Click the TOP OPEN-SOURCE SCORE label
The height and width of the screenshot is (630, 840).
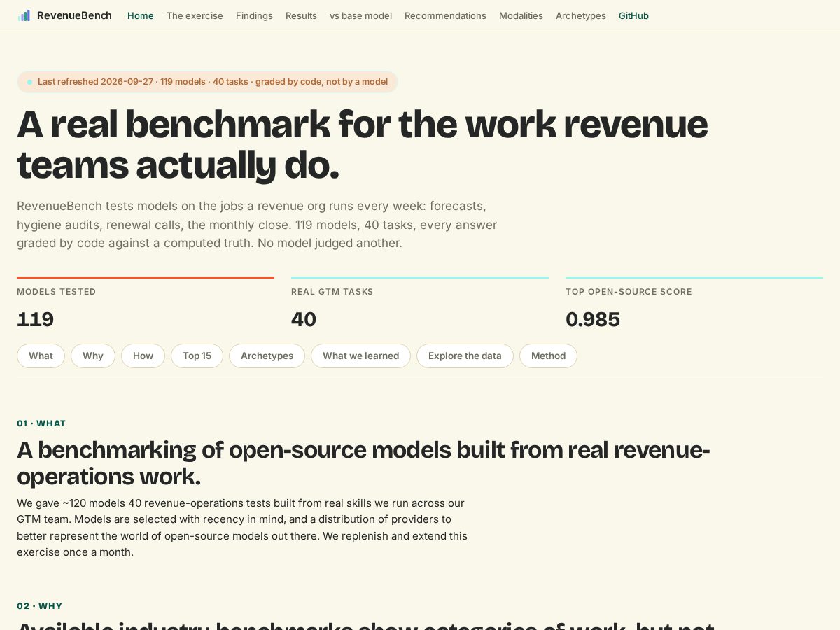tap(629, 292)
